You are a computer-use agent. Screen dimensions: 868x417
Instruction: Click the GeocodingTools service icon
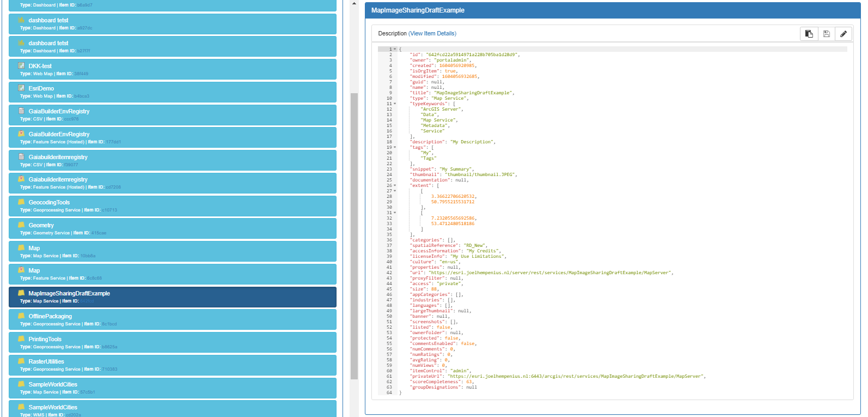click(21, 202)
